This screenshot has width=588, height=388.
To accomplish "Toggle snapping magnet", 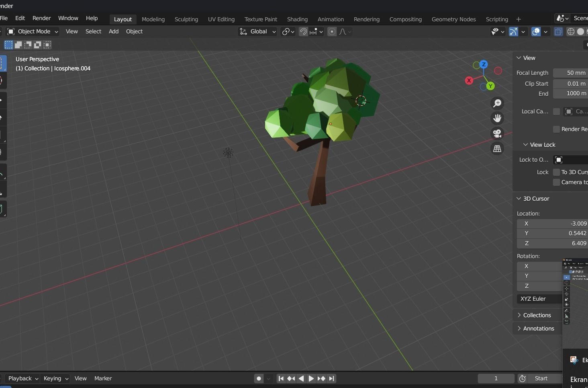I will pyautogui.click(x=304, y=31).
